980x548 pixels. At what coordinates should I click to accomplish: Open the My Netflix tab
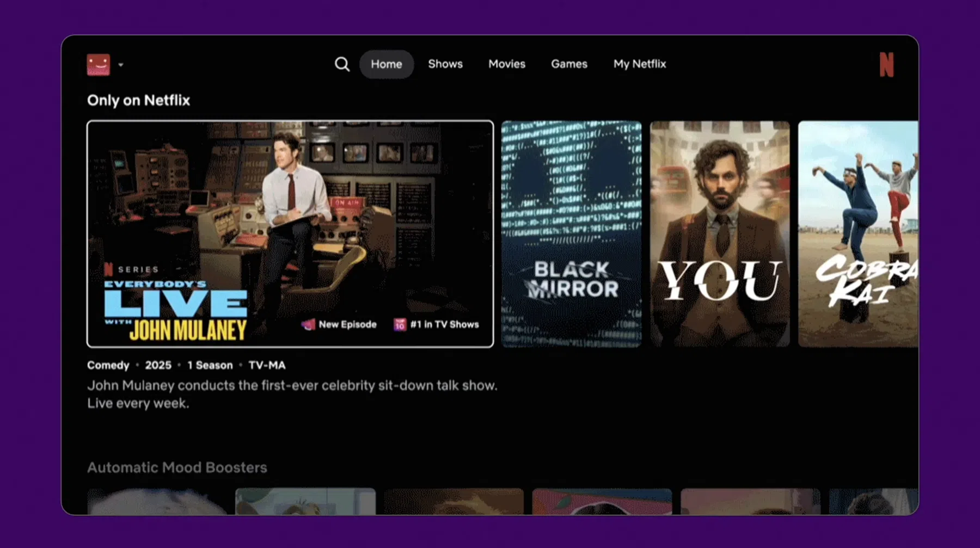tap(640, 64)
